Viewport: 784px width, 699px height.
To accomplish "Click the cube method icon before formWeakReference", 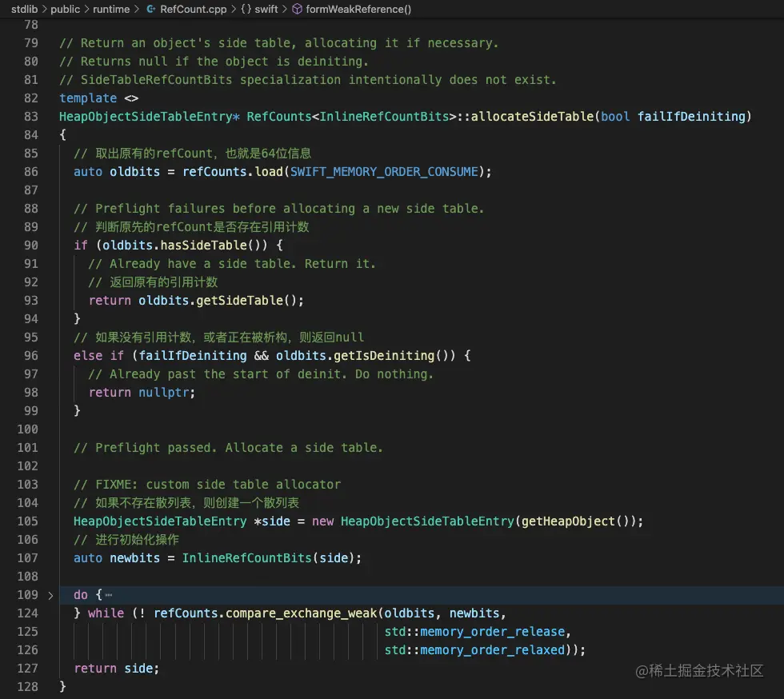I will (297, 9).
